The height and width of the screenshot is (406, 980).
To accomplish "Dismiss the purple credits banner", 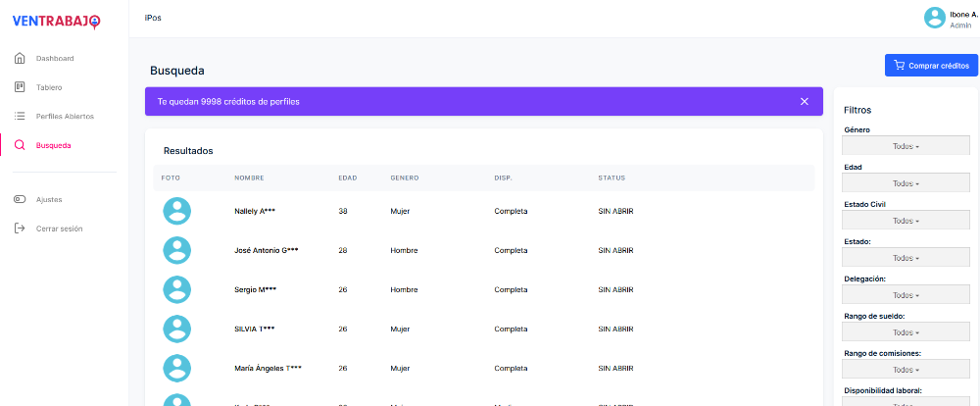I will tap(804, 101).
